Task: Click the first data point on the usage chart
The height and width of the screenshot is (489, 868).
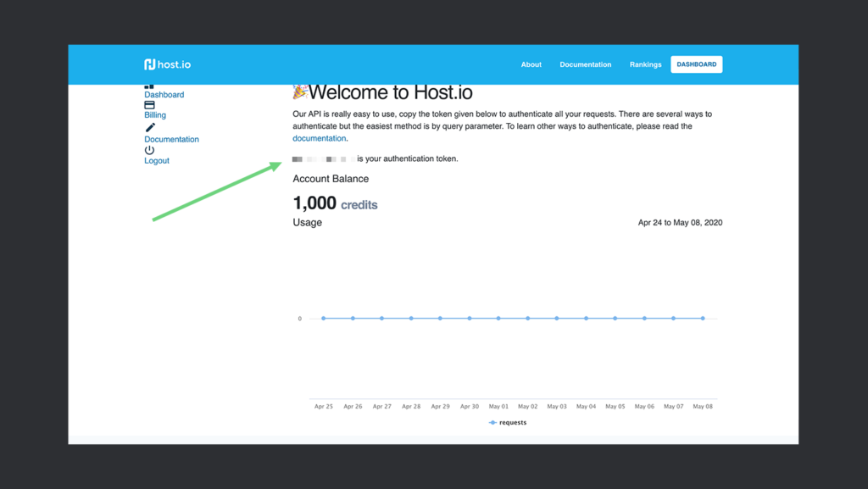Action: 323,318
